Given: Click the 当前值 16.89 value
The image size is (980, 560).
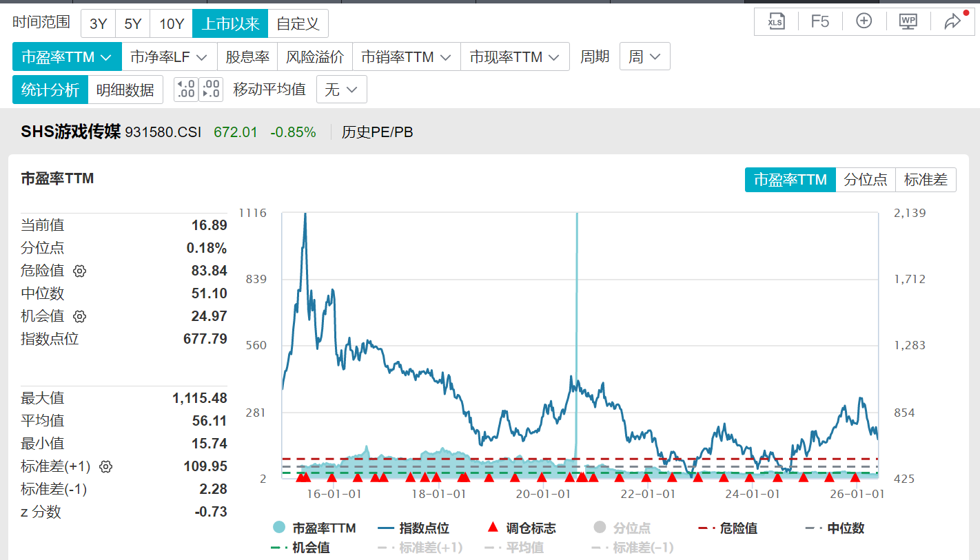Looking at the screenshot, I should coord(209,225).
